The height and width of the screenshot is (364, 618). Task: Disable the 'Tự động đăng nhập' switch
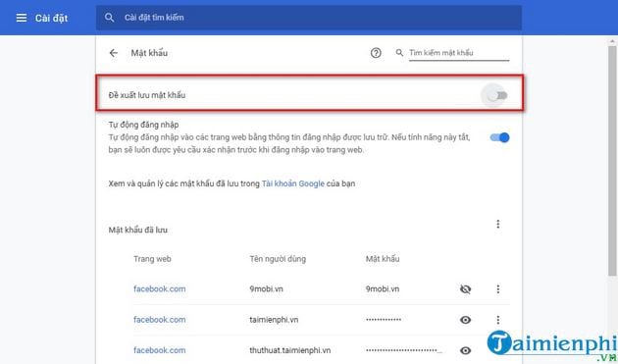click(x=499, y=137)
